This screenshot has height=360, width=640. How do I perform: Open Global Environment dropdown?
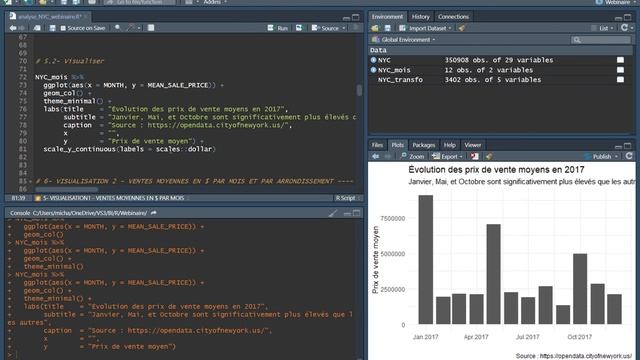point(404,40)
